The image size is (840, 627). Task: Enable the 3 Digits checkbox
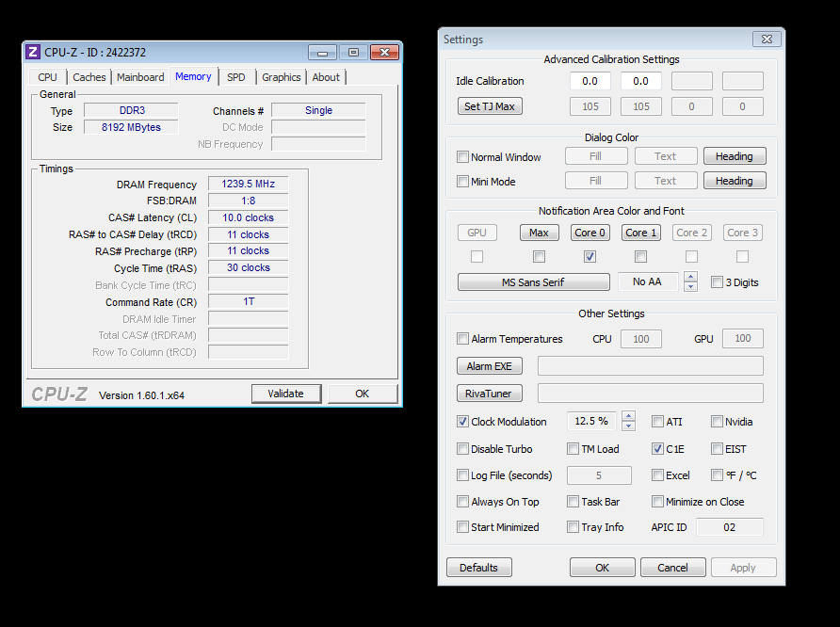point(717,282)
